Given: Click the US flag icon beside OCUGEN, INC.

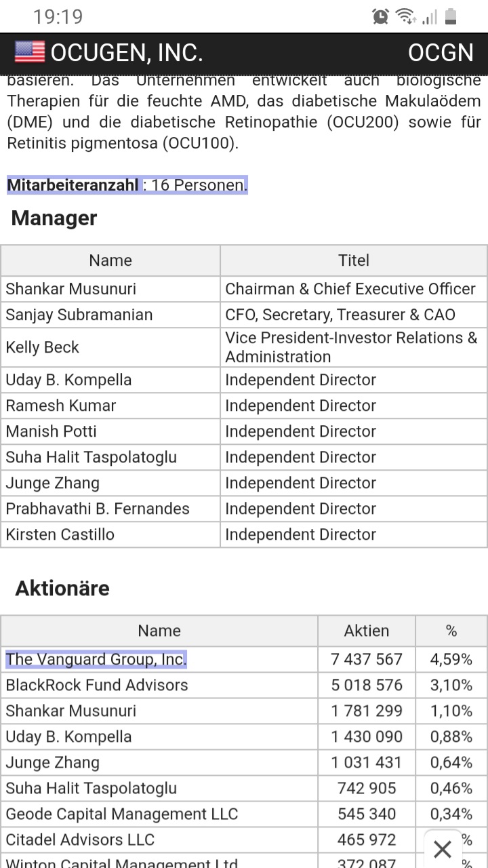Looking at the screenshot, I should (x=25, y=52).
